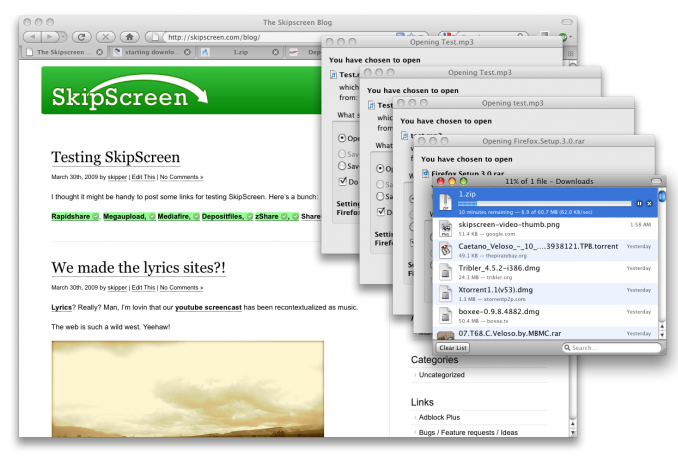The height and width of the screenshot is (460, 678).
Task: Go to the browser Home page
Action: click(129, 37)
